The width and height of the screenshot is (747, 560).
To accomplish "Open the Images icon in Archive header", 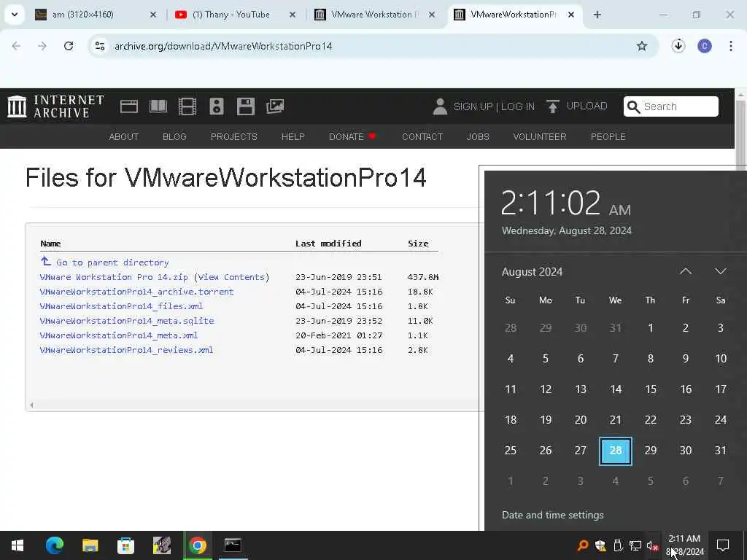I will tap(275, 106).
